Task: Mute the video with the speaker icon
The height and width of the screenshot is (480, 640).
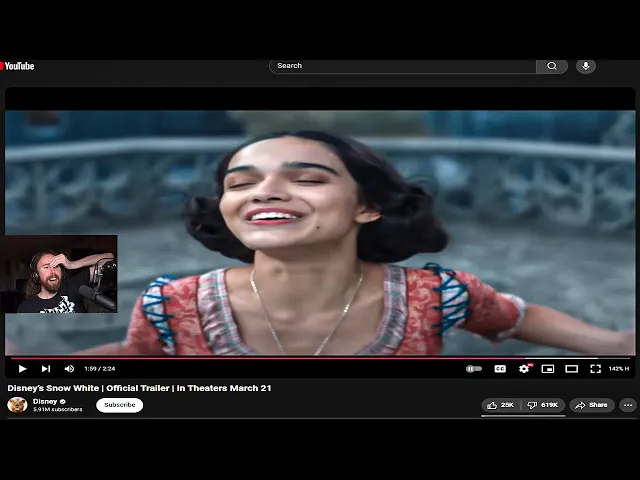Action: [69, 369]
